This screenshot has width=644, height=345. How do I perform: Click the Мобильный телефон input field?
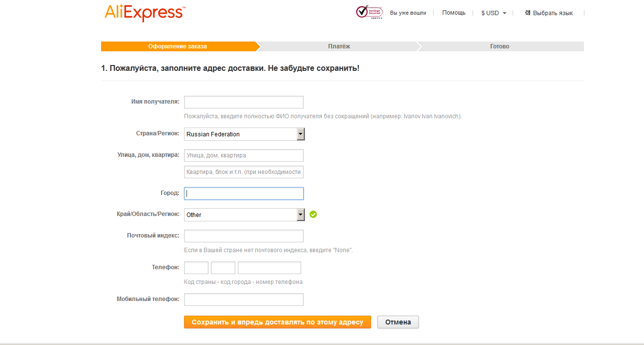point(244,300)
